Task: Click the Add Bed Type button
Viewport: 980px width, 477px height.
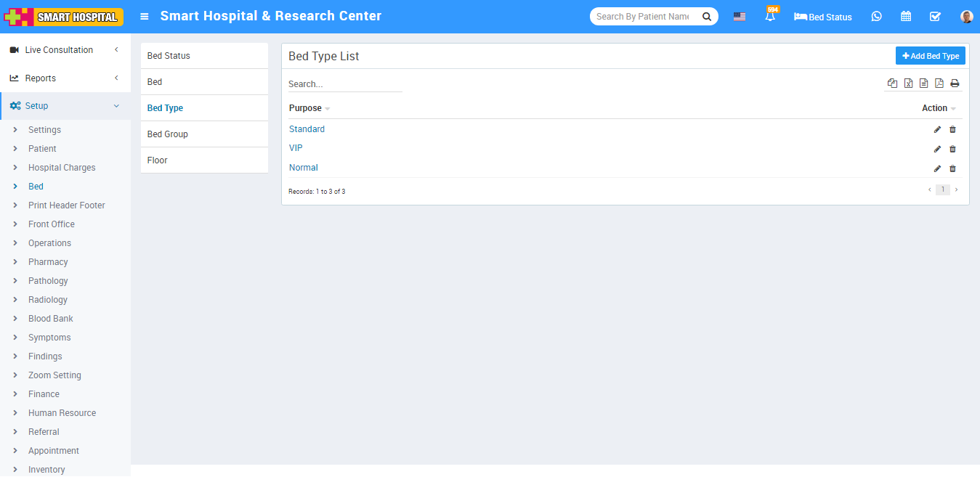Action: (930, 56)
